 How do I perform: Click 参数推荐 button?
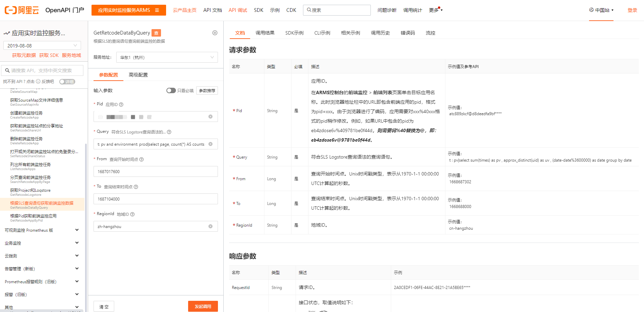pos(207,90)
